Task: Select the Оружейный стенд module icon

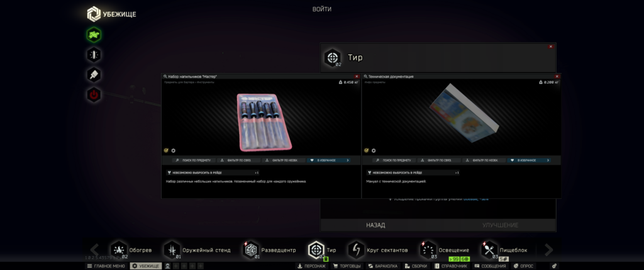Action: coord(172,250)
